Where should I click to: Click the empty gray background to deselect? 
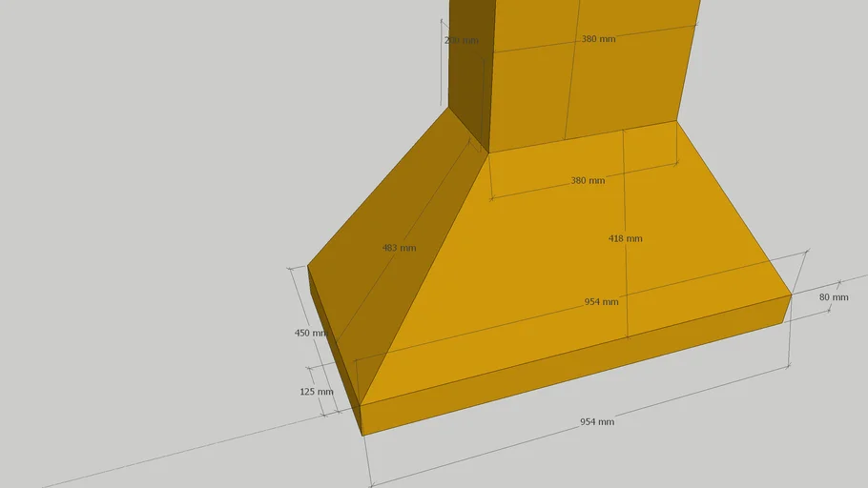pos(143,143)
